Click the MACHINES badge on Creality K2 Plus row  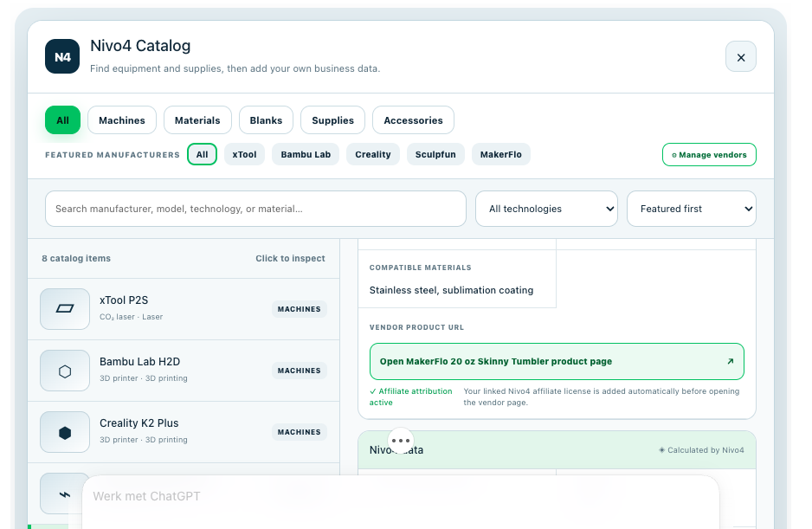[300, 431]
